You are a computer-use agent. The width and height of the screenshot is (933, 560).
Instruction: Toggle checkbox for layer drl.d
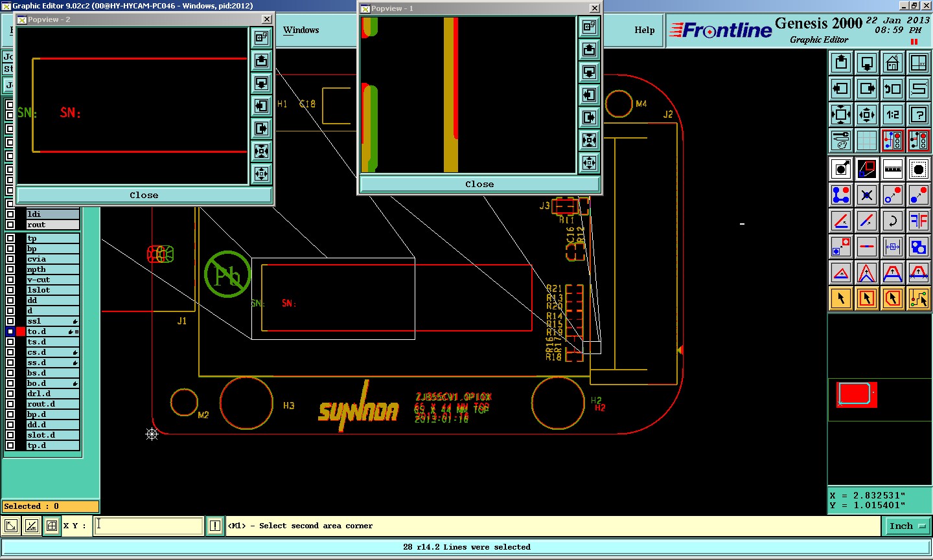[x=10, y=394]
